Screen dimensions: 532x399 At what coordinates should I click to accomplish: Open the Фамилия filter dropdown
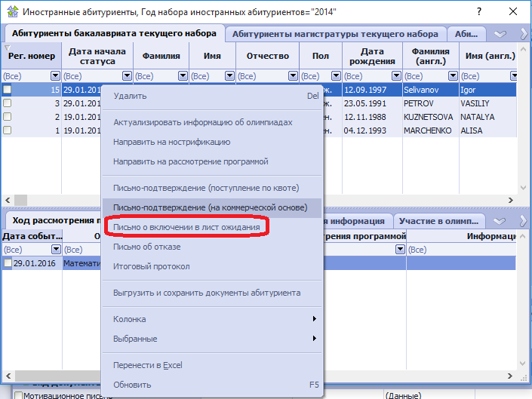click(x=183, y=76)
